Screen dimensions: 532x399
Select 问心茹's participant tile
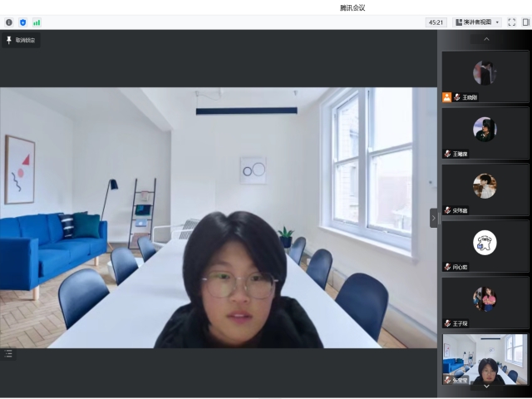485,245
